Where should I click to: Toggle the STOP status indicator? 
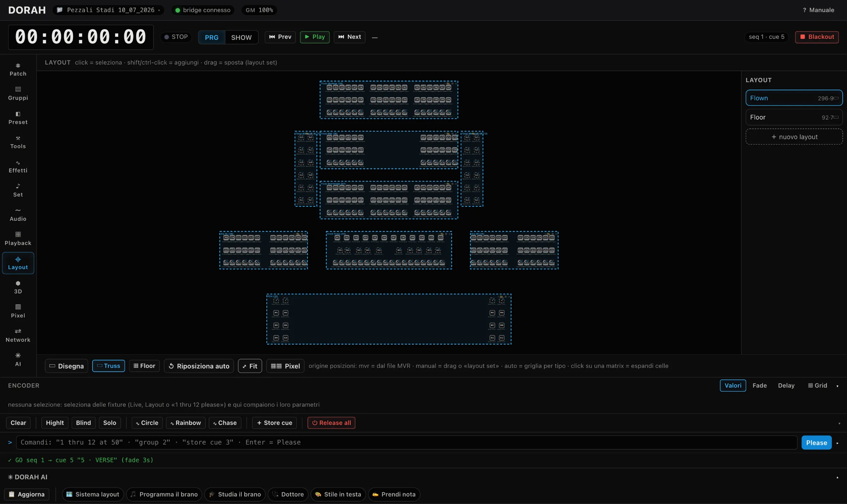click(x=176, y=37)
